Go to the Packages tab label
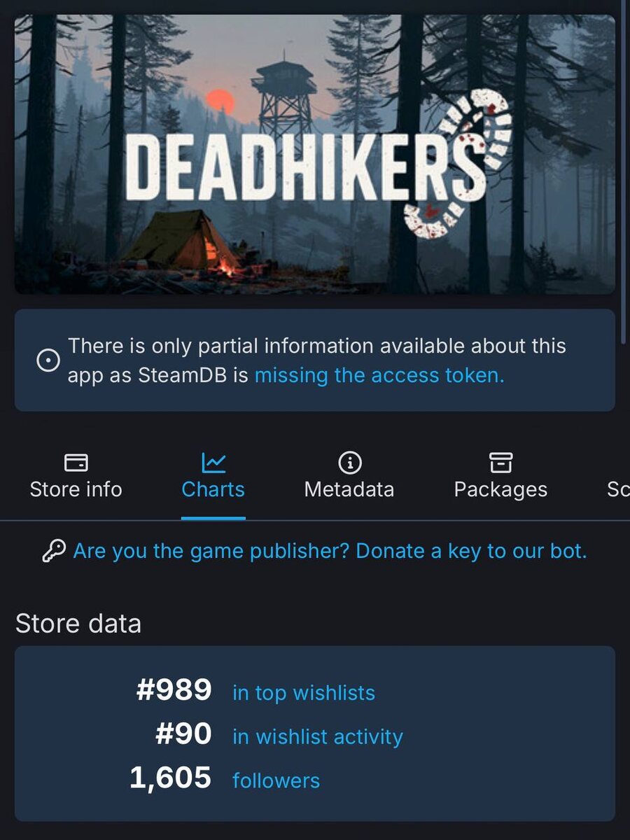Viewport: 630px width, 840px height. point(500,489)
